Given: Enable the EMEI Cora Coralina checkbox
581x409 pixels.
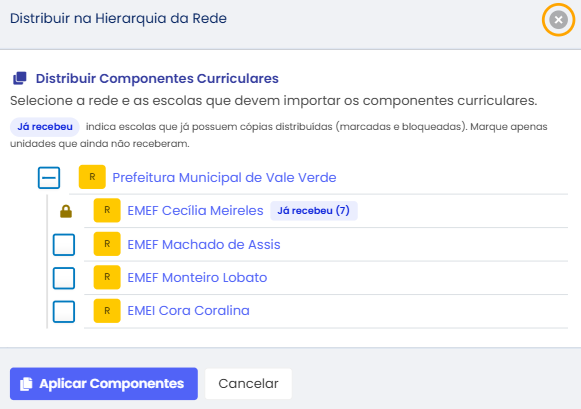Looking at the screenshot, I should click(x=64, y=311).
